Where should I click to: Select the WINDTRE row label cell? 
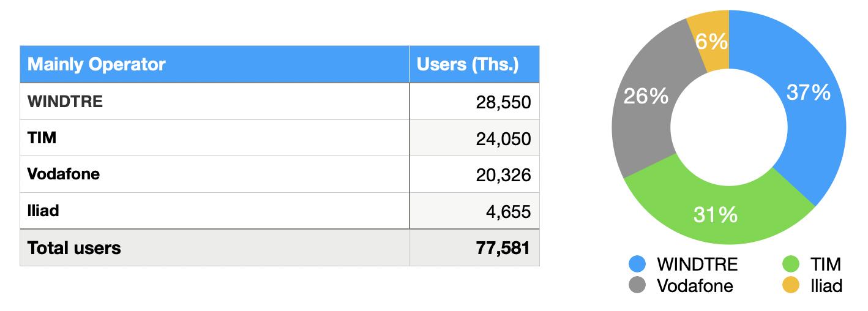pyautogui.click(x=214, y=102)
